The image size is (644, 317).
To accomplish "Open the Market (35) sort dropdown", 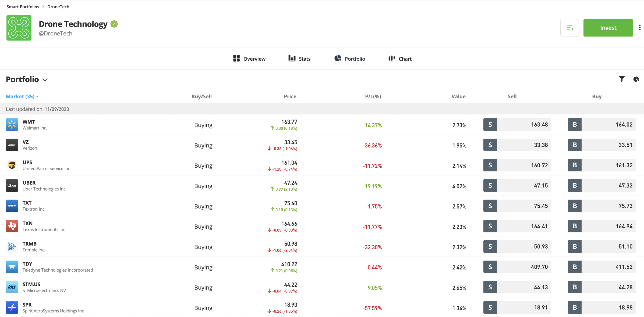I will pyautogui.click(x=22, y=96).
